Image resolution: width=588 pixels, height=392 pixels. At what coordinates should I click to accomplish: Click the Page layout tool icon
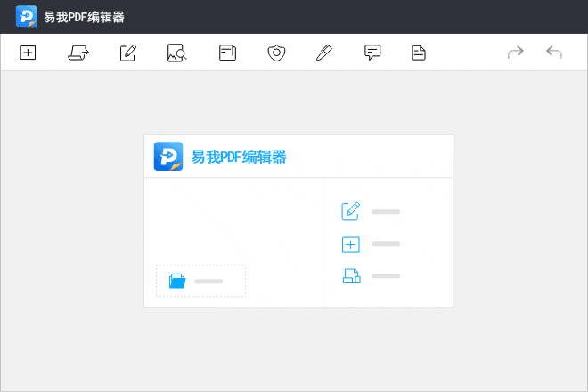click(x=227, y=53)
